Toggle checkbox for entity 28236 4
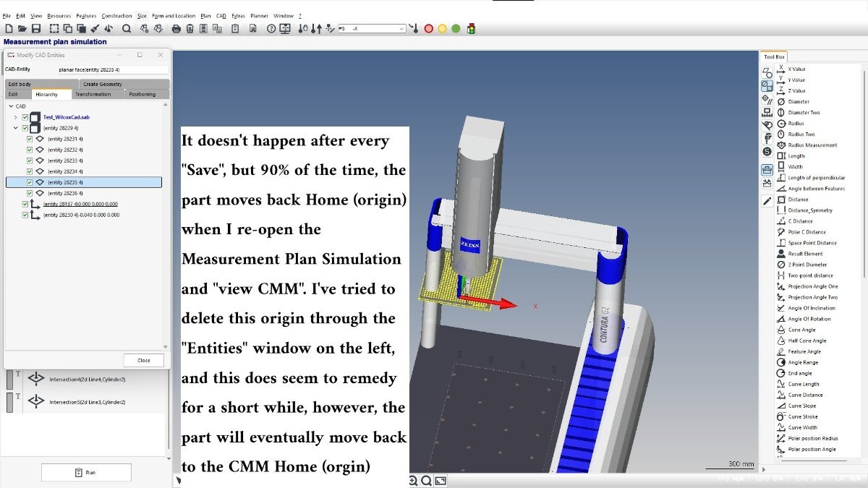The width and height of the screenshot is (868, 488). coord(30,193)
